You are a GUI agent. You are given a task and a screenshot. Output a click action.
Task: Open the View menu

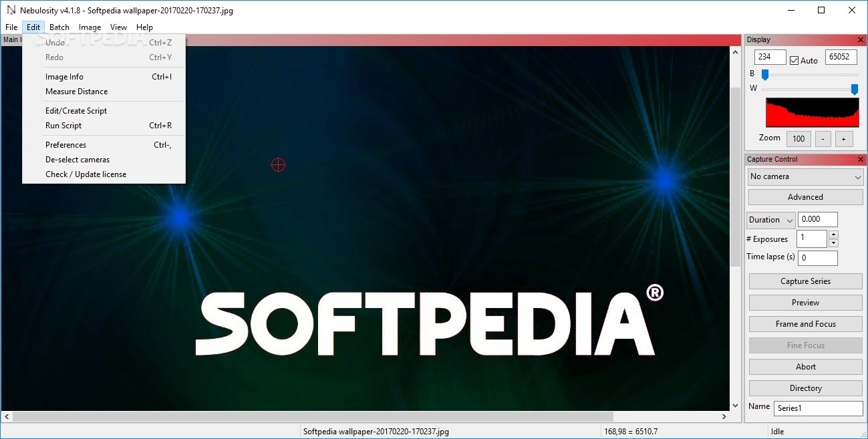(119, 27)
